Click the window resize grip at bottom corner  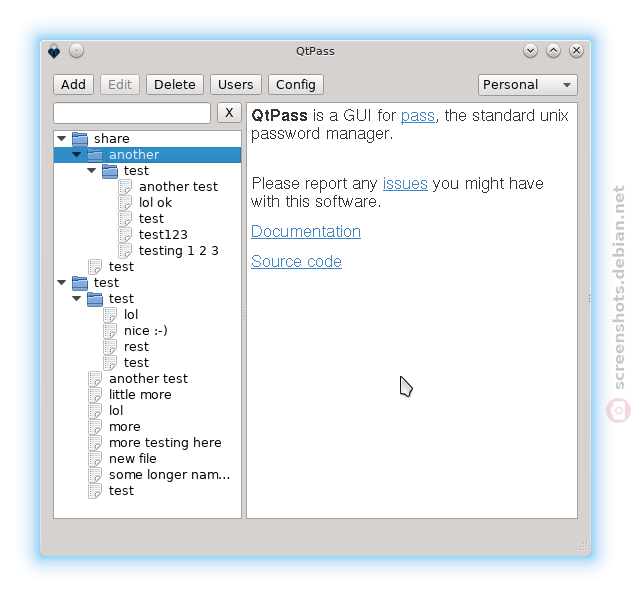point(582,546)
